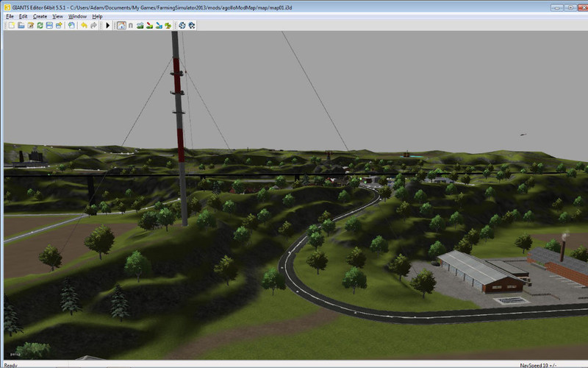Screen dimensions: 588x368
Task: Click the script edit icon with pencil
Action: 30,25
